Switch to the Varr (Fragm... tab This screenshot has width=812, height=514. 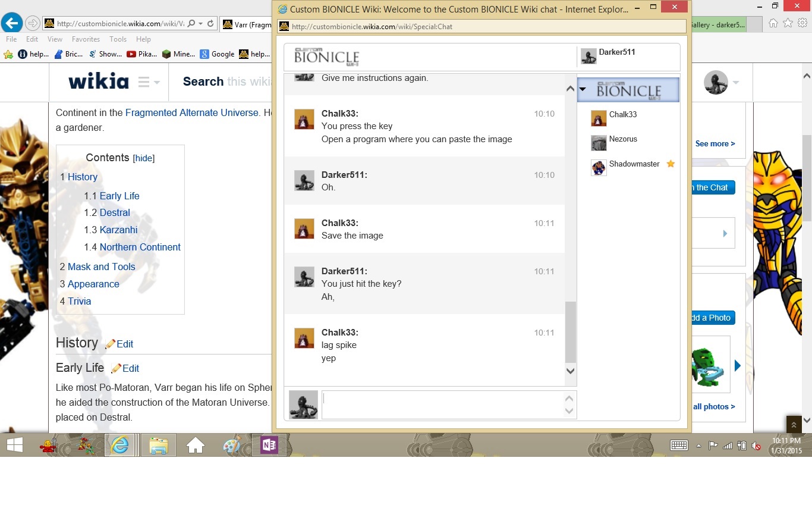pos(246,24)
